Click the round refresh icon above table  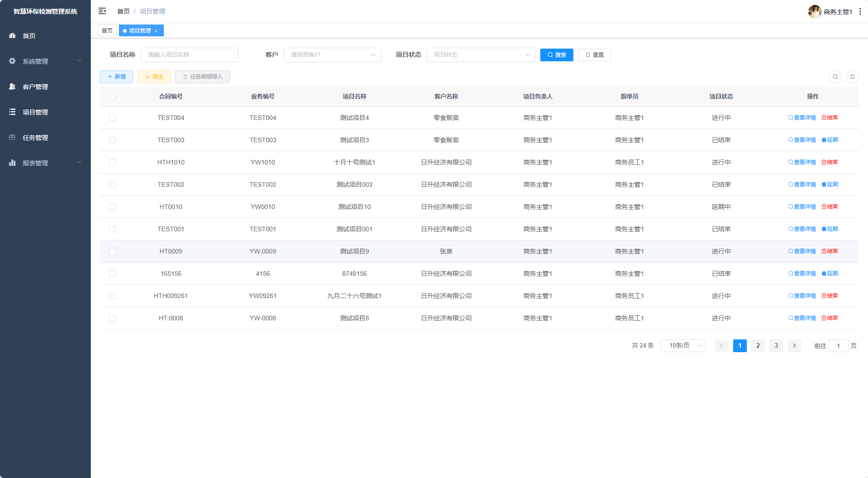[x=852, y=77]
